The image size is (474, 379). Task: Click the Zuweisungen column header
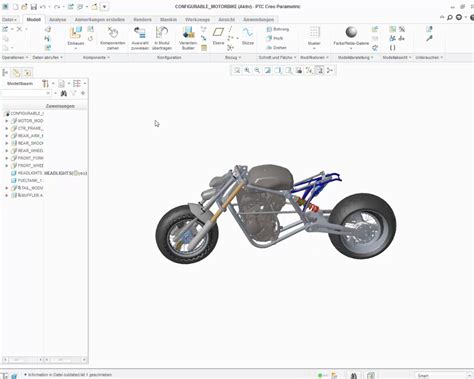click(x=60, y=106)
